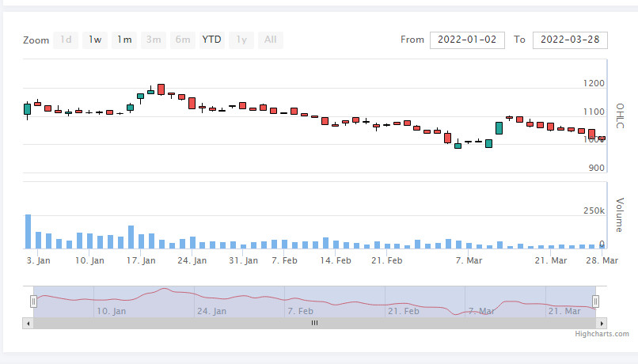
Task: Click the navigator left scroll arrow
Action: pos(28,324)
